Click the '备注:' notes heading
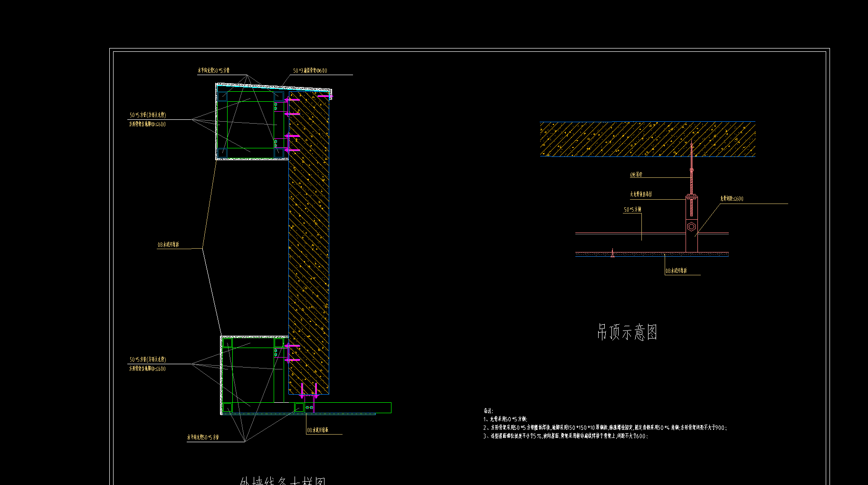This screenshot has height=485, width=868. (x=488, y=410)
